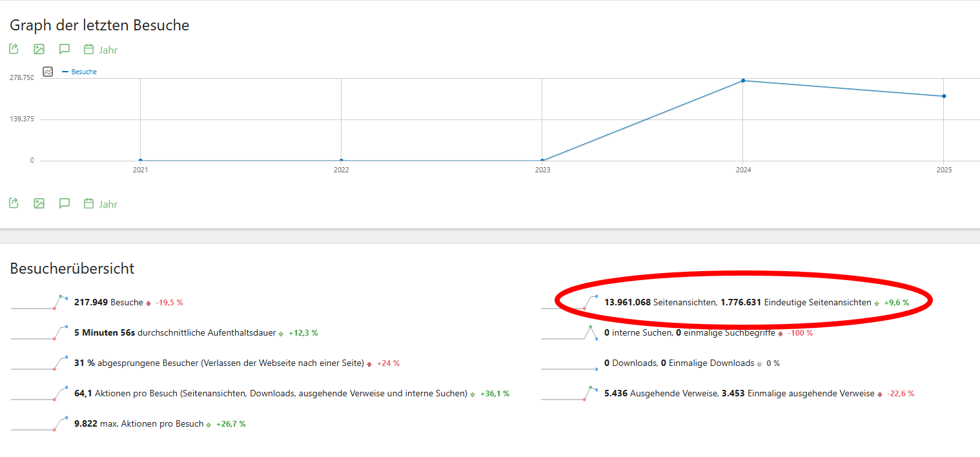Click the image export icon above the graph
The width and height of the screenshot is (980, 457).
(x=39, y=49)
